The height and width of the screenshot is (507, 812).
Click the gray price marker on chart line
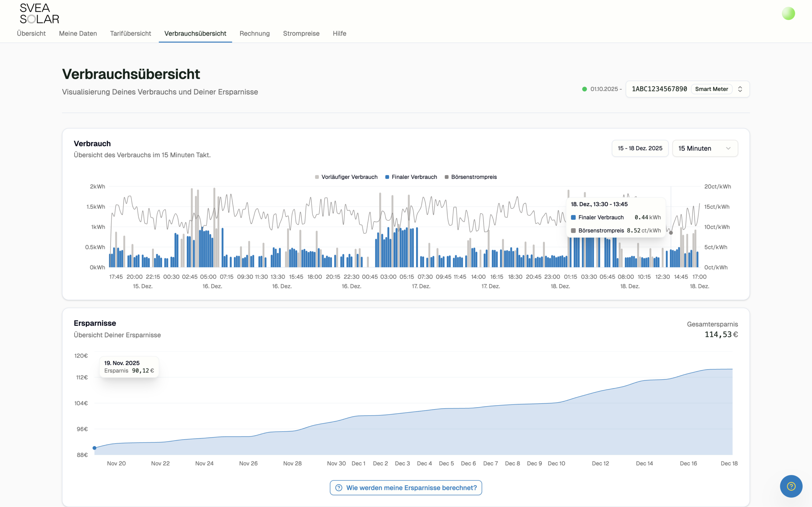[671, 233]
